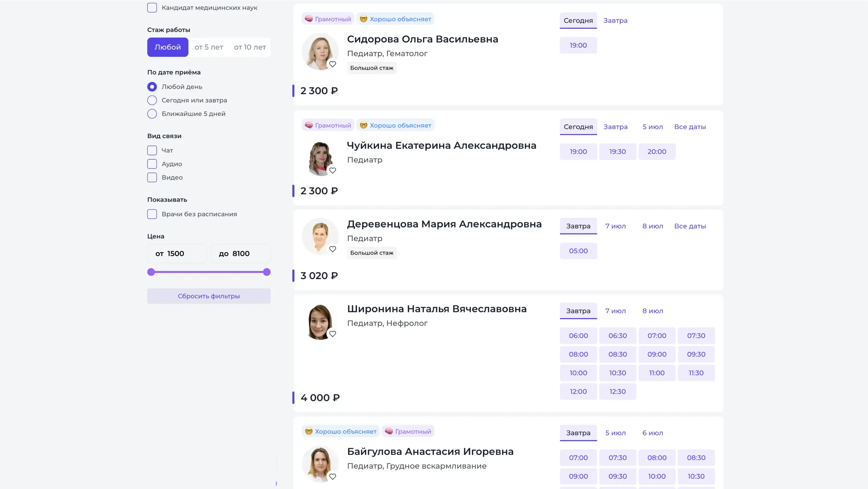This screenshot has height=489, width=868.
Task: Choose Ближайшие 5 дней date filter
Action: click(x=152, y=114)
